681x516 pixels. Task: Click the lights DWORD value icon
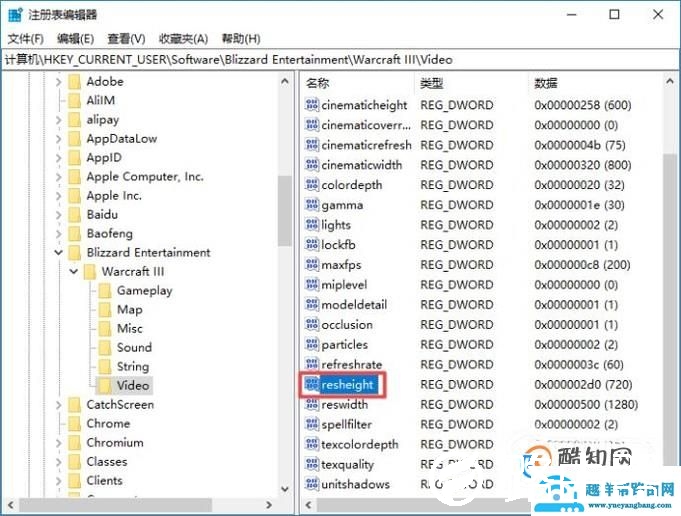(312, 225)
